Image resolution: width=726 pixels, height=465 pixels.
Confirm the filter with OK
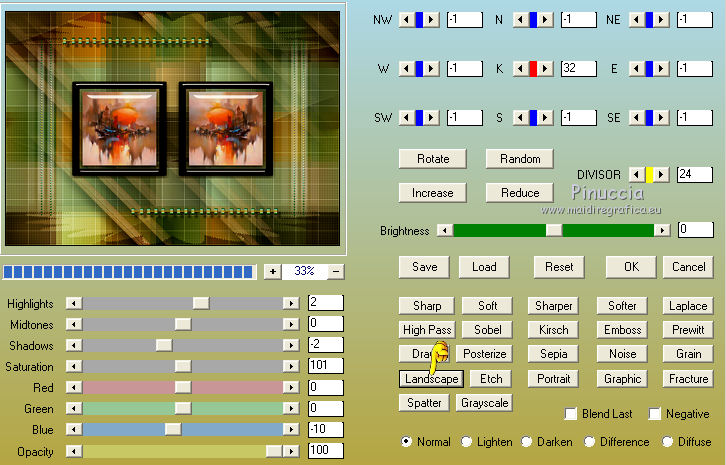[x=631, y=267]
